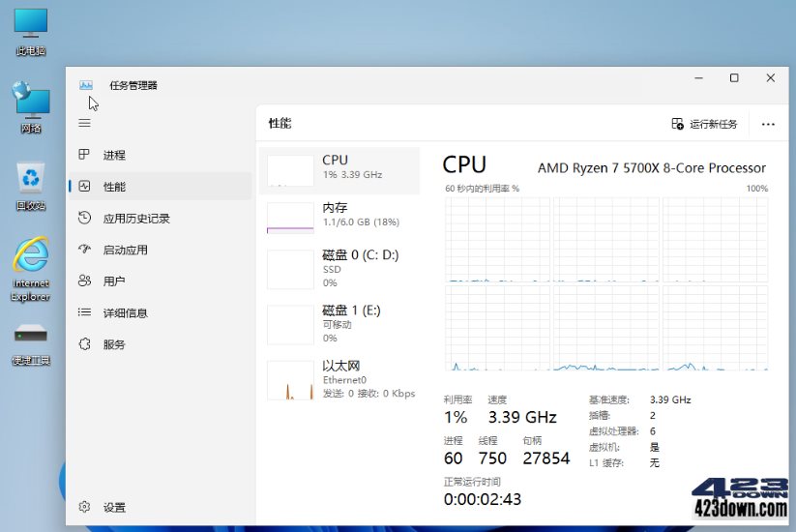Toggle the hamburger navigation menu
Viewport: 796px width, 532px height.
click(85, 123)
